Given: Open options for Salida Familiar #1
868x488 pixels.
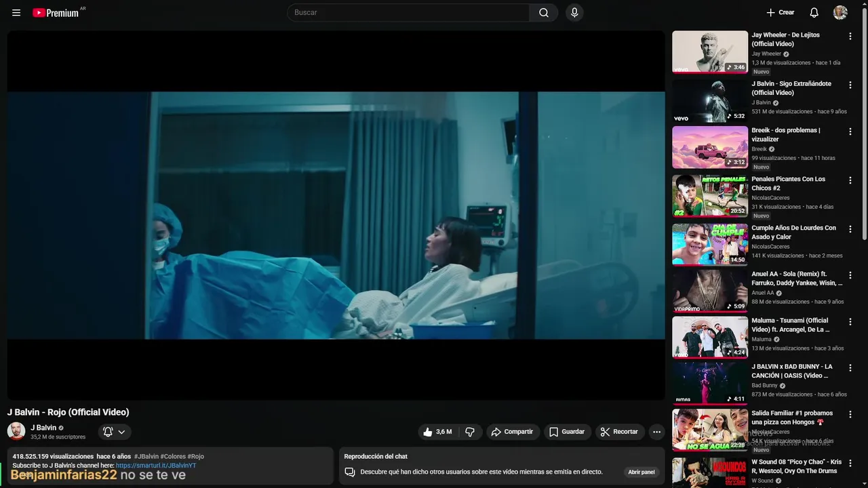Looking at the screenshot, I should click(x=850, y=414).
